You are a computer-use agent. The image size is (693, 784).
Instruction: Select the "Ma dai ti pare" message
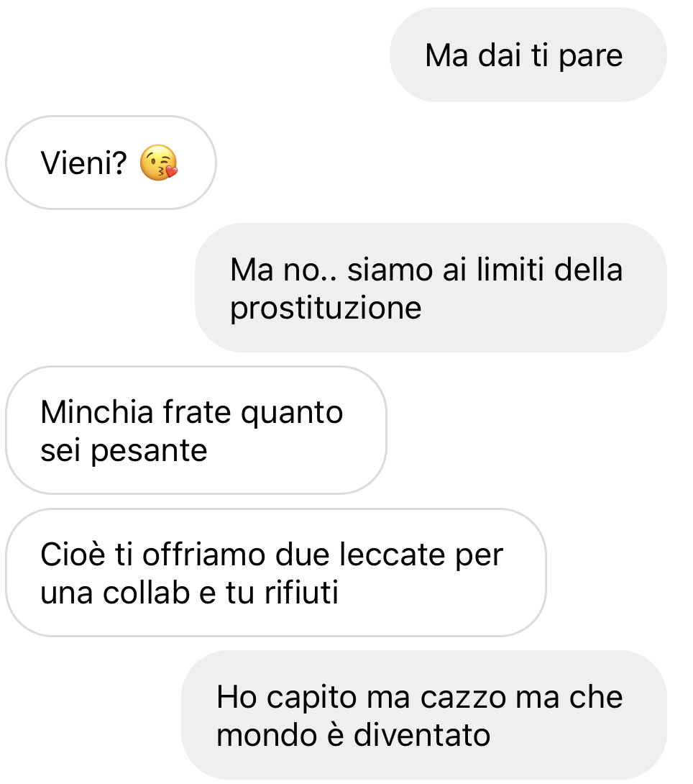point(528,55)
